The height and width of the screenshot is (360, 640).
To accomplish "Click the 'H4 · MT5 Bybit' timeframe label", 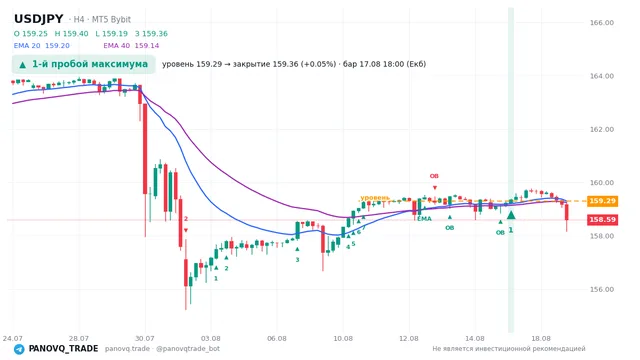I will [100, 19].
